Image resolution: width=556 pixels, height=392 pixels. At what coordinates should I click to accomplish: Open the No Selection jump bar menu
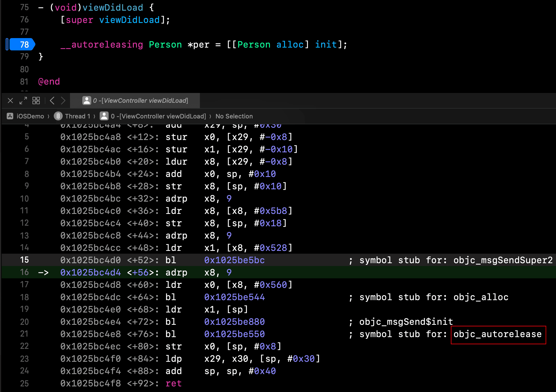click(x=234, y=116)
